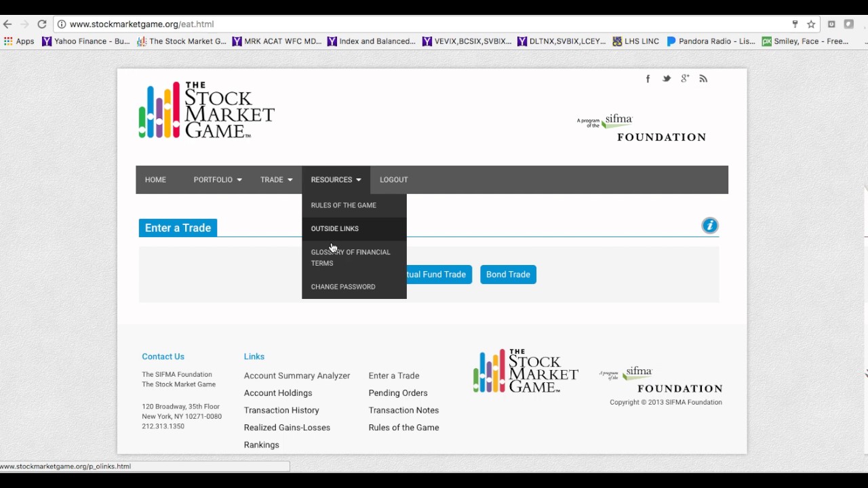Click the Mutual Fund Trade button
The height and width of the screenshot is (488, 868).
tap(439, 274)
